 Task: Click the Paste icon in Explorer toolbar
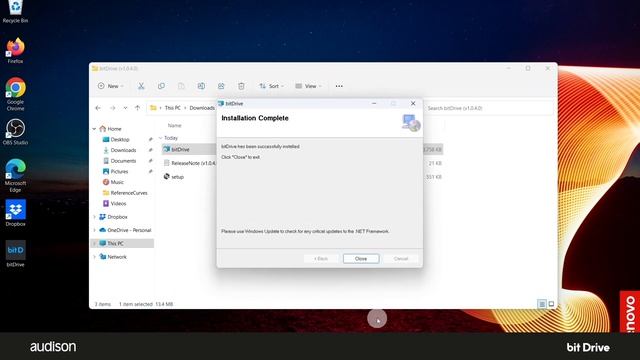[x=181, y=86]
